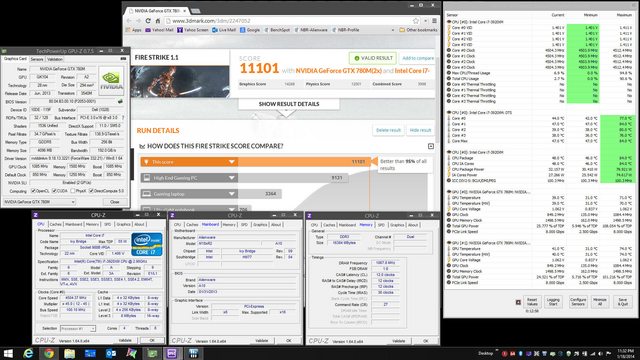Open Graphics tab in CPU-Z Mainboard window
640x360 pixels.
(260, 224)
